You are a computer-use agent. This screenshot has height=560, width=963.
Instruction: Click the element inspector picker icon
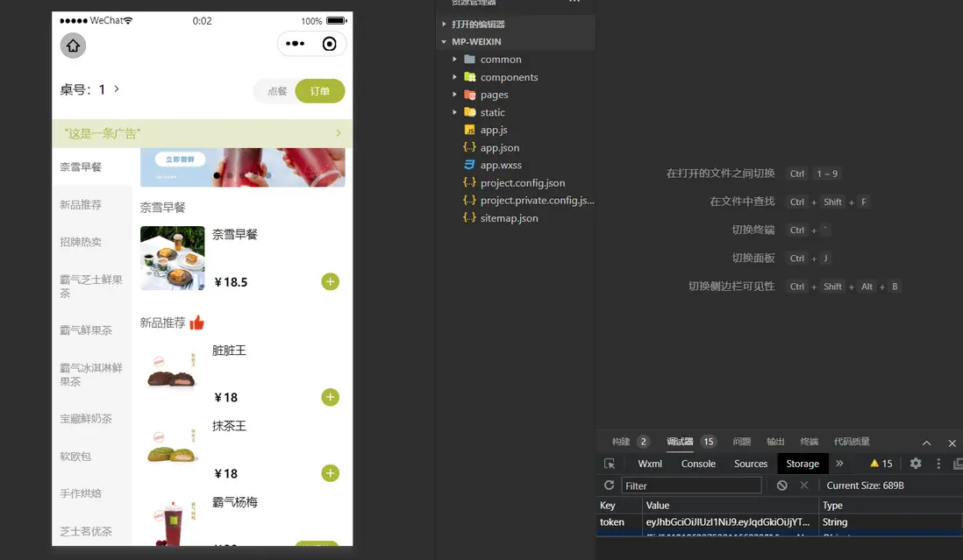pos(610,464)
